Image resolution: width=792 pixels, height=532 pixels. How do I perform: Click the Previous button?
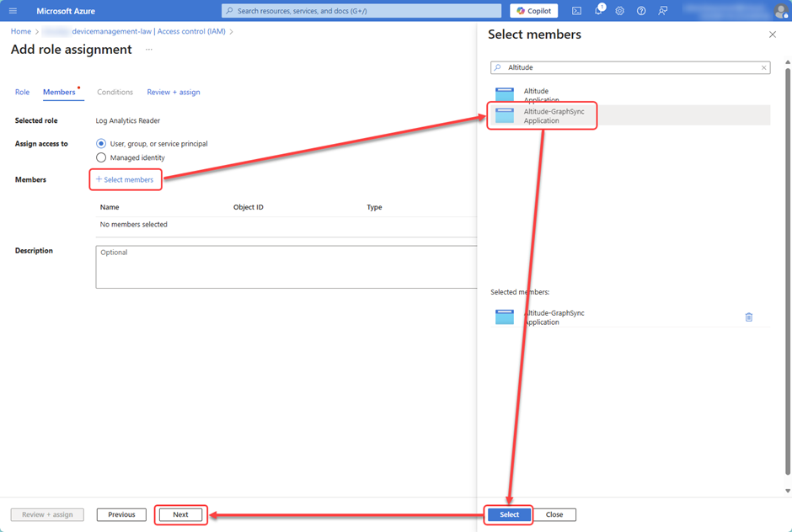point(120,514)
